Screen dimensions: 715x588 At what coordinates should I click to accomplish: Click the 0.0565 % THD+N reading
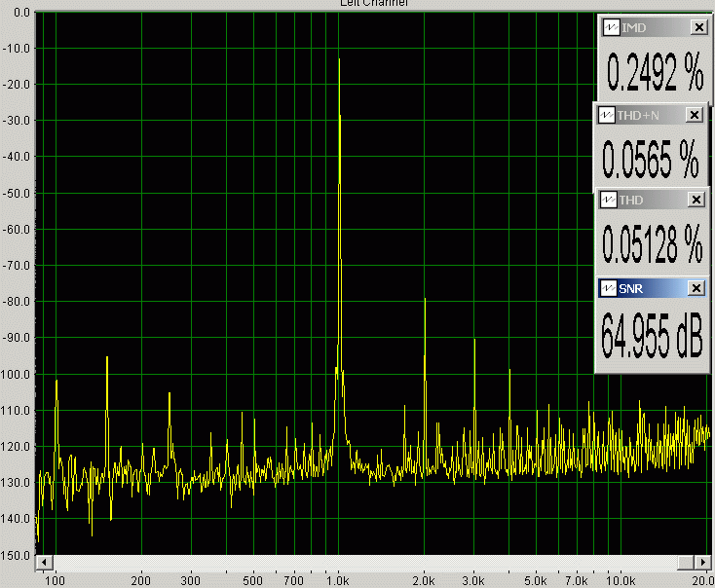(651, 159)
